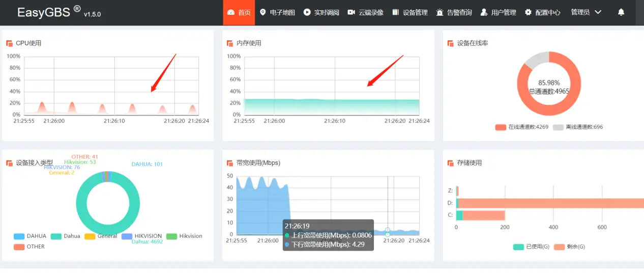Click the notification bell icon

click(621, 12)
